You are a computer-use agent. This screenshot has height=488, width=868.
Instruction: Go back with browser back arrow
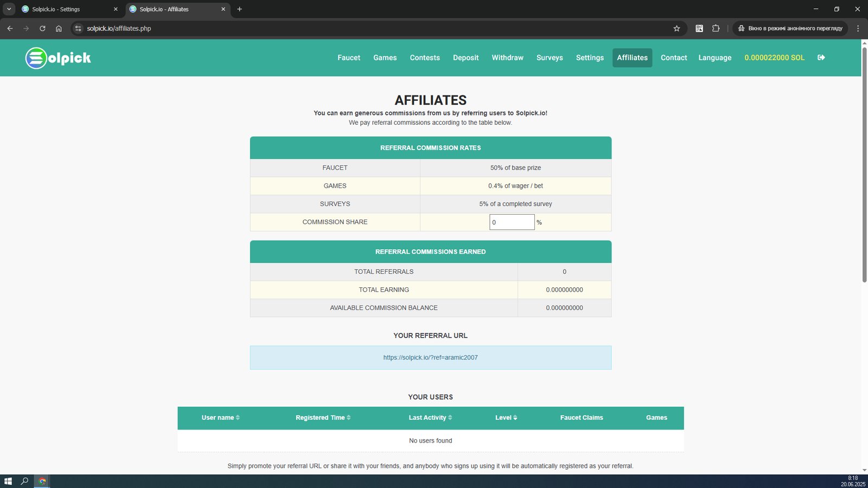click(10, 28)
